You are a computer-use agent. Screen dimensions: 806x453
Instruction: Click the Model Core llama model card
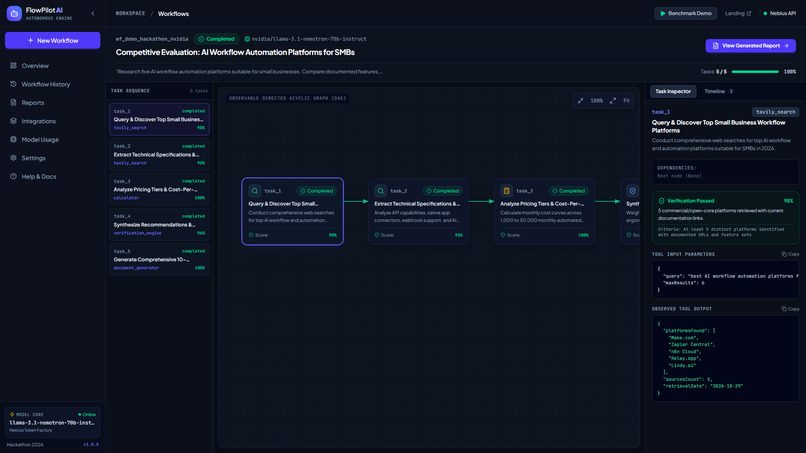(52, 422)
